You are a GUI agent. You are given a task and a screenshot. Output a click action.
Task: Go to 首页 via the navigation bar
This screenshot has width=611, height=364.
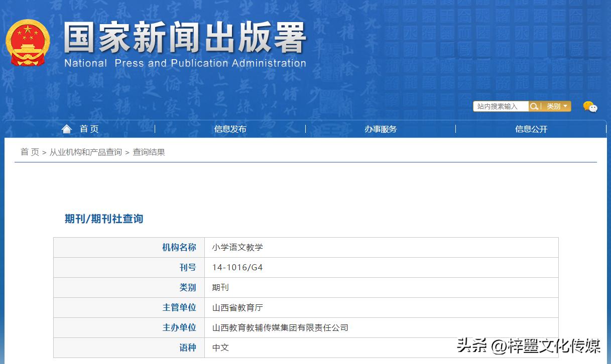[89, 129]
